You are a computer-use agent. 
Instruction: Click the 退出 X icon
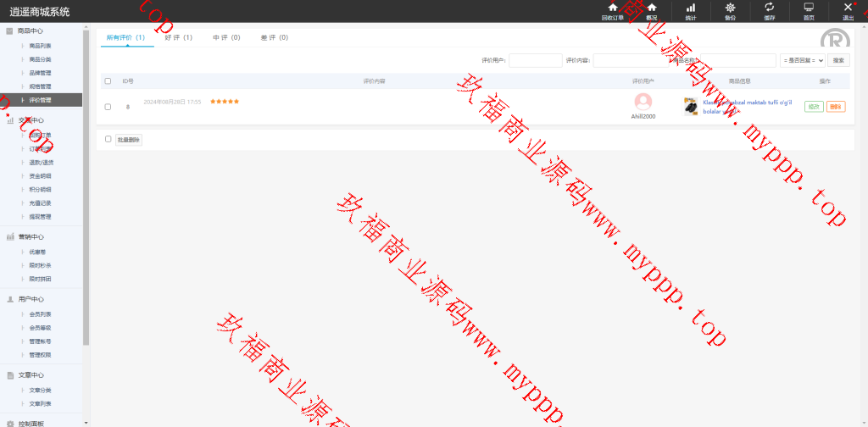(x=848, y=8)
